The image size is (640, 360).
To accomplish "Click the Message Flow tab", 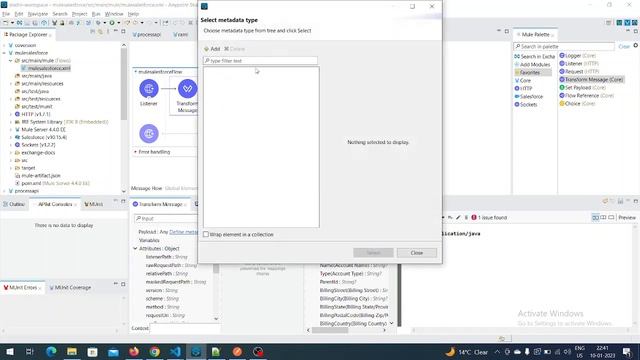I will click(146, 188).
